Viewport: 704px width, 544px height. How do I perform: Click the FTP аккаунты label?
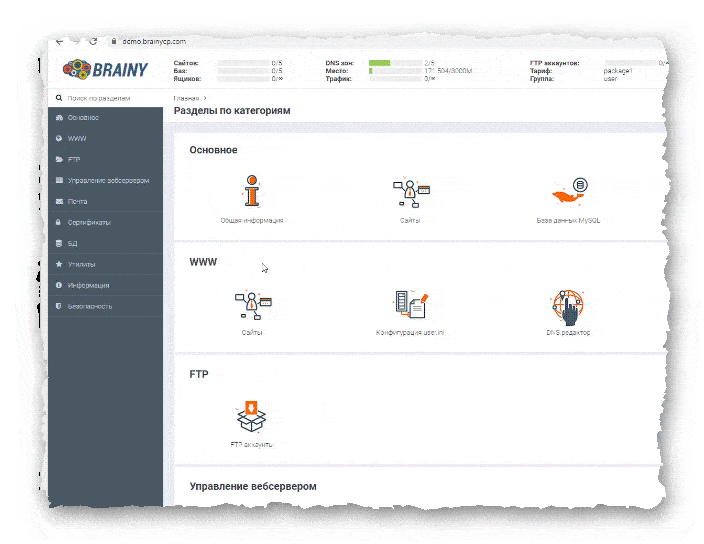pos(252,445)
